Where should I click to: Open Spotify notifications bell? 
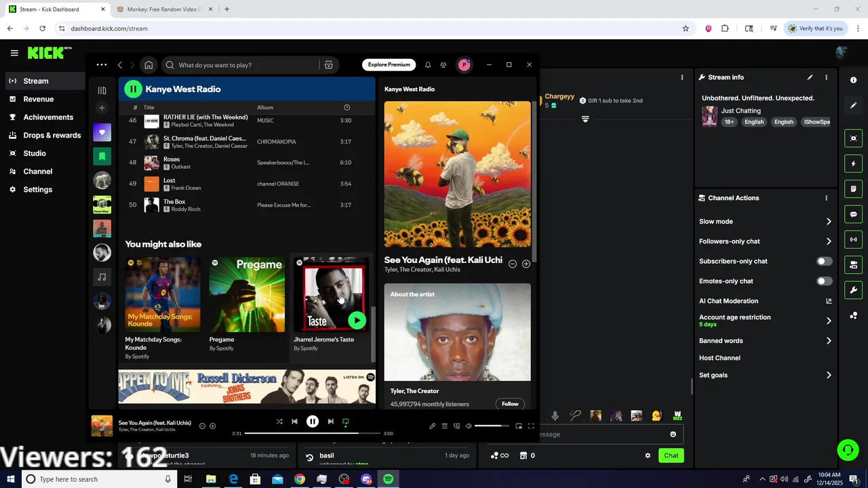tap(428, 65)
